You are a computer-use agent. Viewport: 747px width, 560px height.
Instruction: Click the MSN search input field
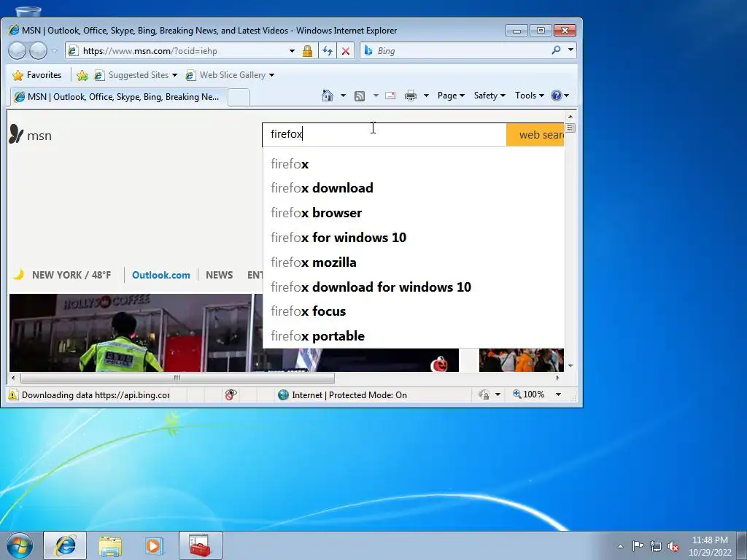click(384, 135)
